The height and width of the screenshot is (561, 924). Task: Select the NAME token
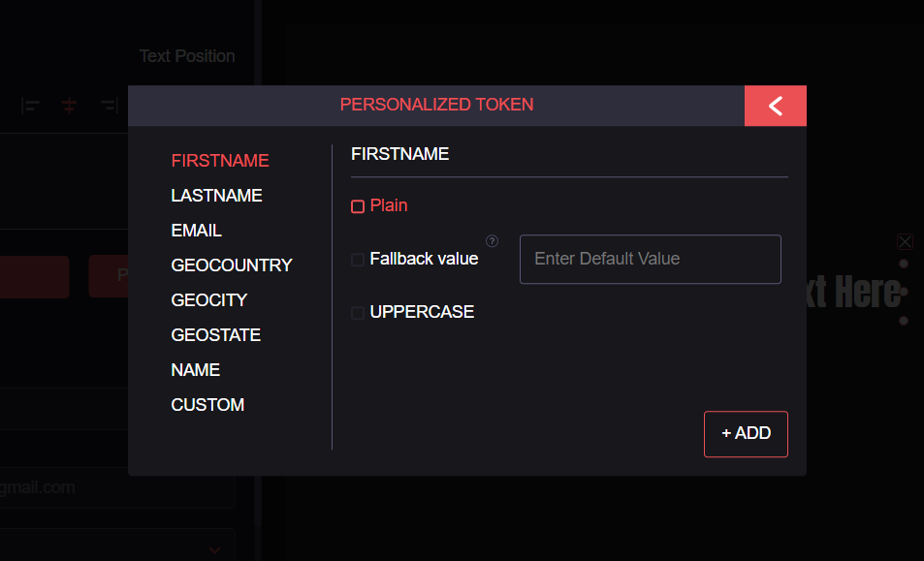coord(195,370)
